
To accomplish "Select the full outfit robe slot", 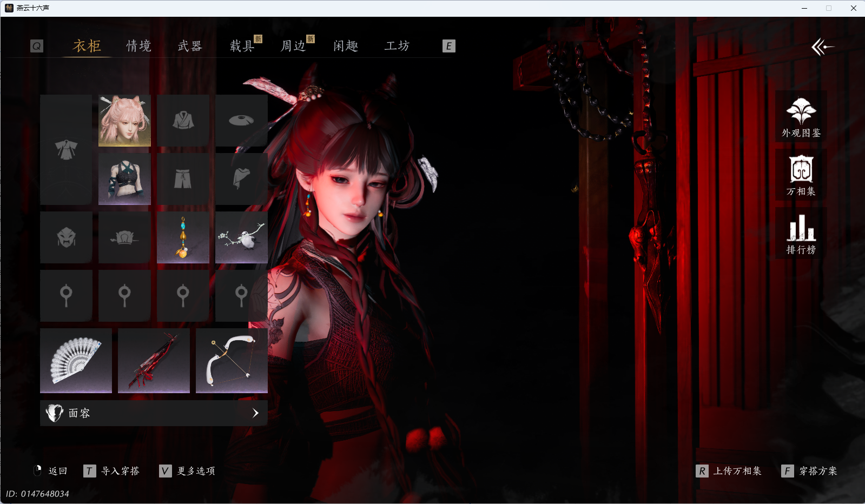I will (66, 150).
